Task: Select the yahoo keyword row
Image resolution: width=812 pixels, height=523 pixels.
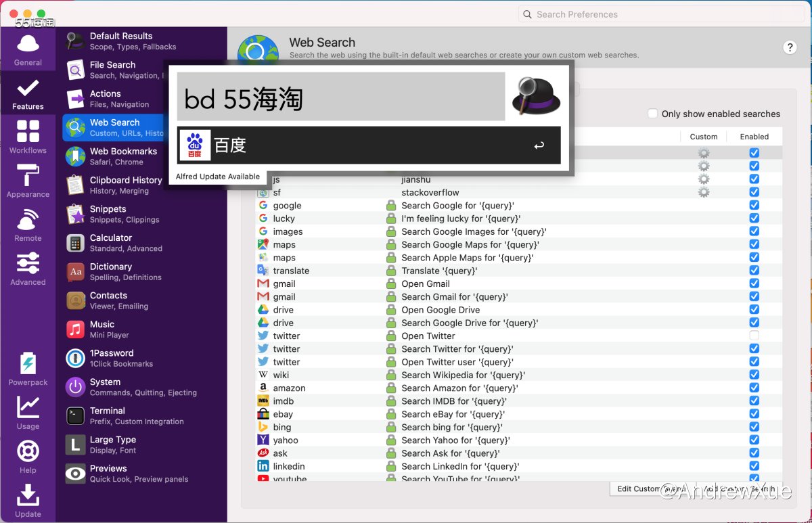Action: (x=518, y=440)
